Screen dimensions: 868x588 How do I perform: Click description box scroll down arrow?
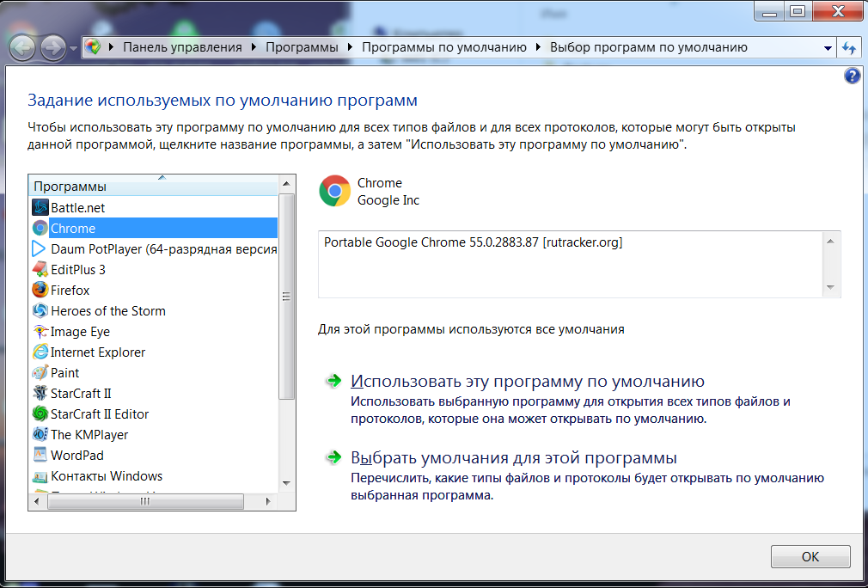pyautogui.click(x=830, y=287)
